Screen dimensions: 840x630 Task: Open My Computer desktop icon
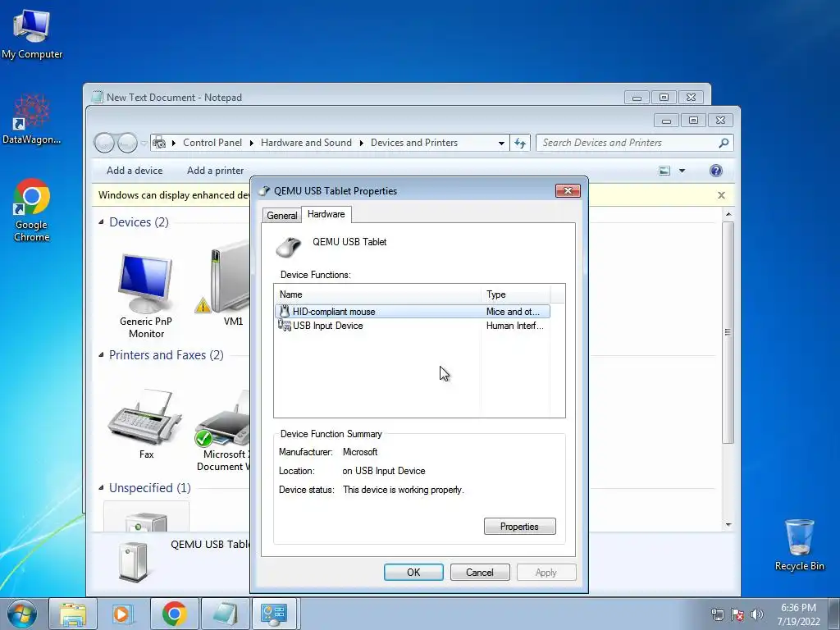(32, 34)
